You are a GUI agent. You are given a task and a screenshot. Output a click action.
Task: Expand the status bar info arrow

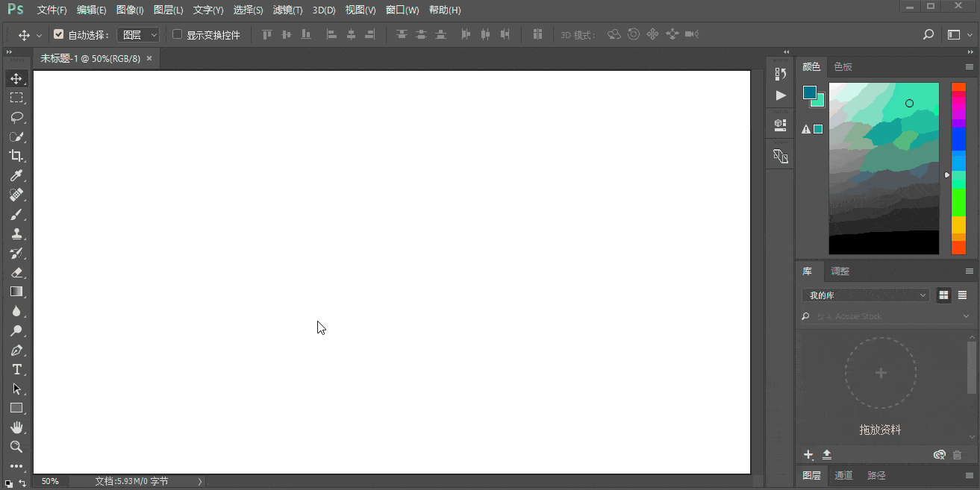tap(200, 482)
